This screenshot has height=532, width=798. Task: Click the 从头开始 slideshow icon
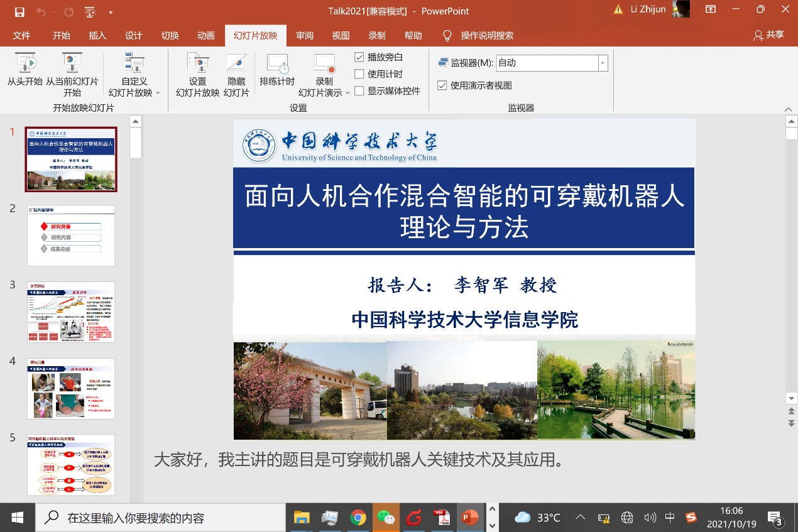(25, 64)
